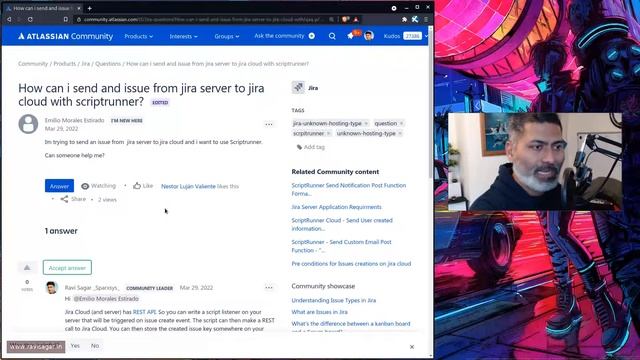Reload the page with the refresh icon
The image size is (640, 360).
pos(30,19)
